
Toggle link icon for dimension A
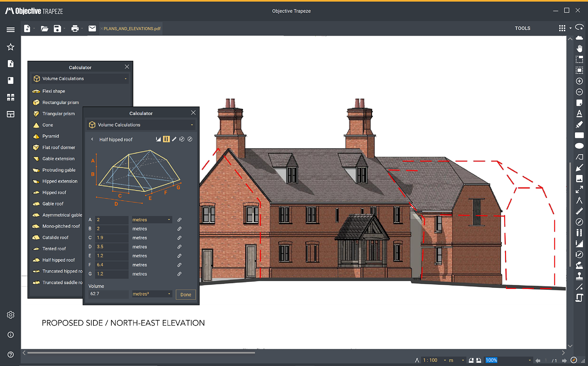click(x=179, y=220)
